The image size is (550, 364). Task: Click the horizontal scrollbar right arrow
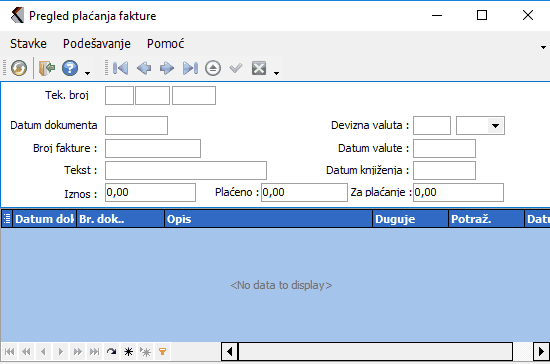541,351
